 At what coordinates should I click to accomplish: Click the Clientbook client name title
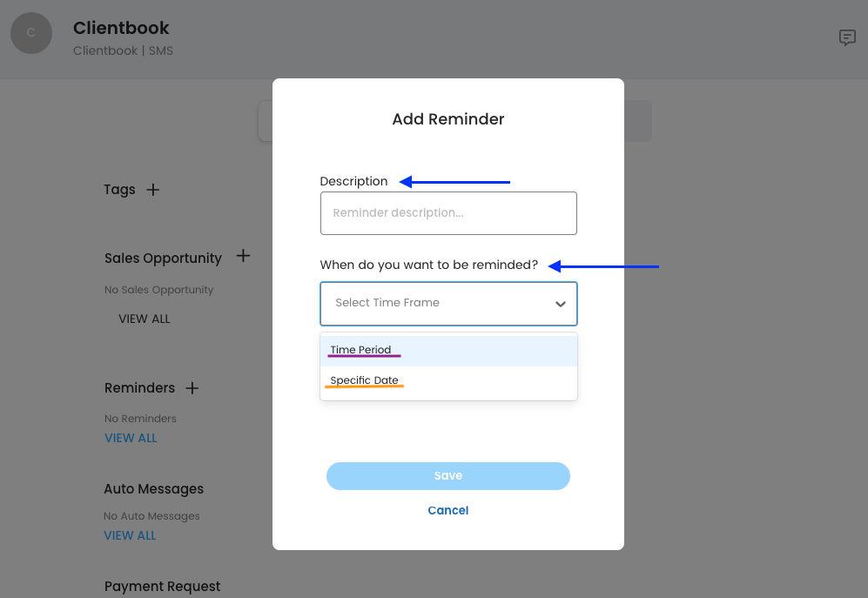(x=121, y=29)
